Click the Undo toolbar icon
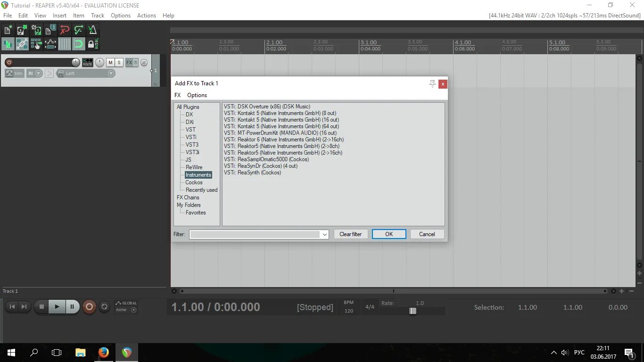This screenshot has height=362, width=644. [65, 30]
